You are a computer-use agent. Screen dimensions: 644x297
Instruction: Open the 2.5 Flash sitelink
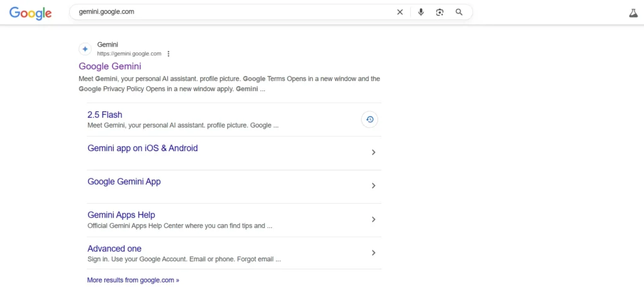105,115
